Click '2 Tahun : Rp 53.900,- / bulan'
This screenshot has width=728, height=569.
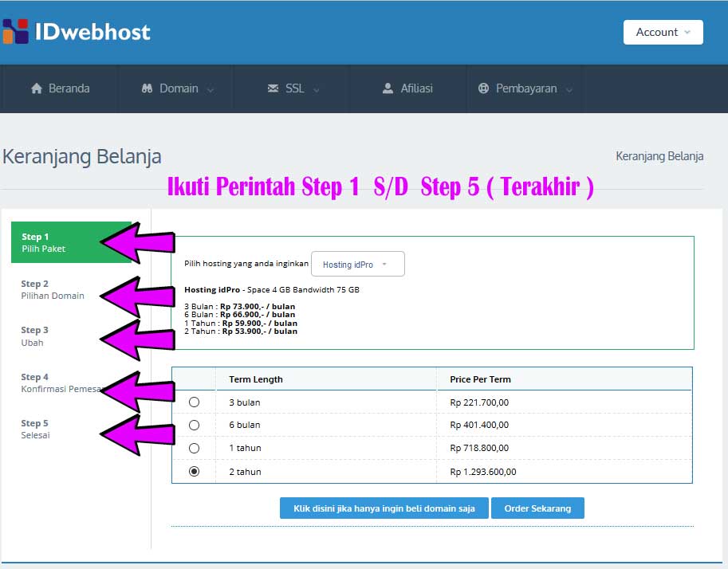click(x=241, y=331)
